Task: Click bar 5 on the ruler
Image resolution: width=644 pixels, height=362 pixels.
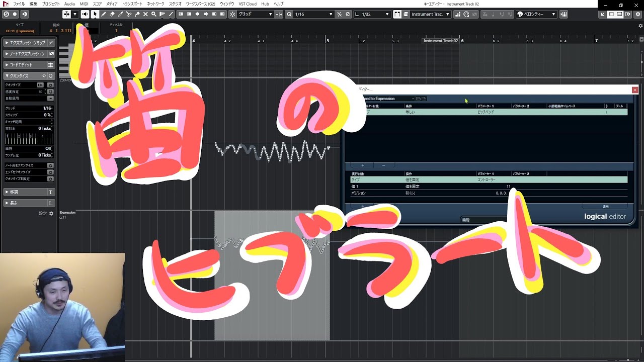Action: pyautogui.click(x=328, y=40)
